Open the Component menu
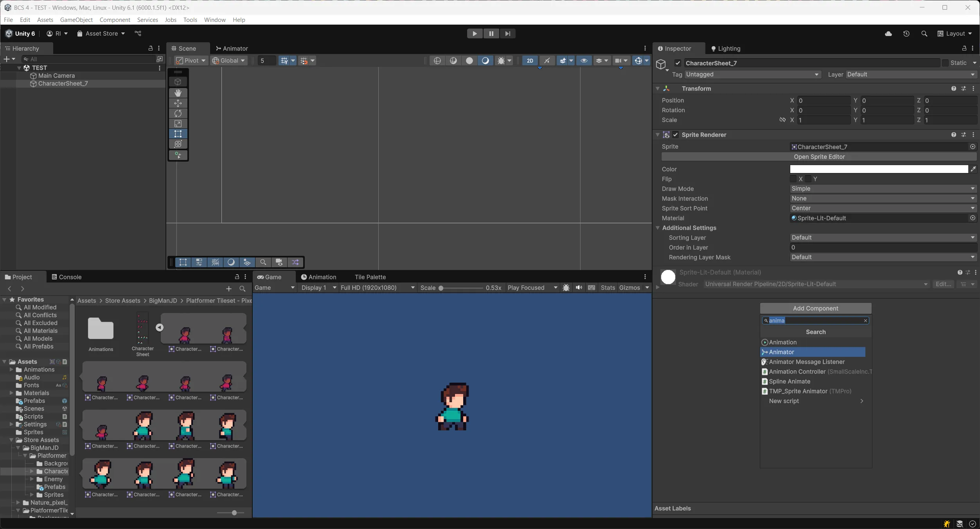 tap(115, 20)
